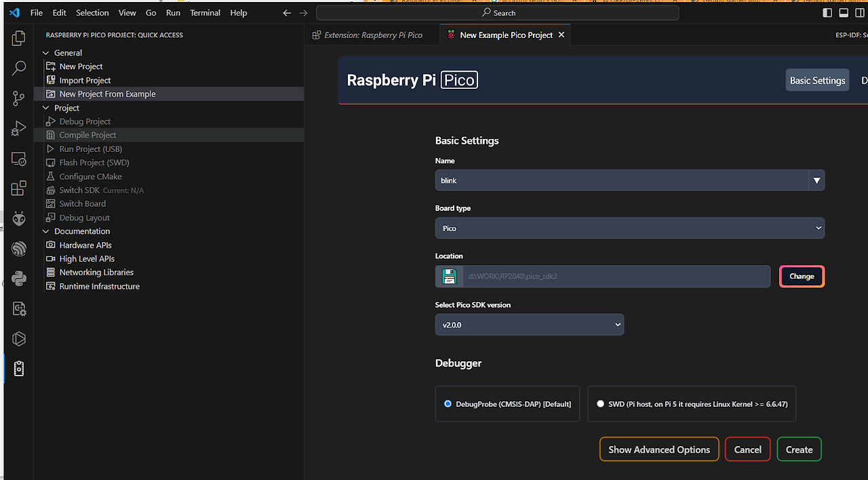Open the Explorer view in activity bar
868x480 pixels.
(19, 39)
